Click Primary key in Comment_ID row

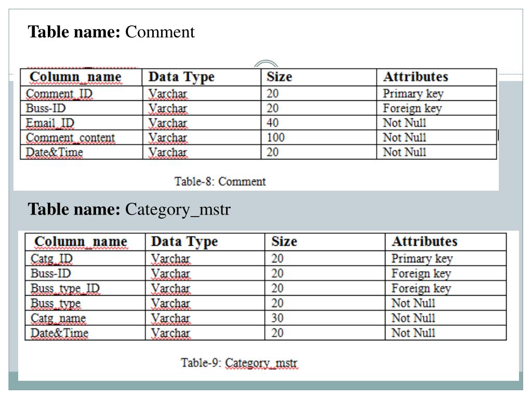413,94
